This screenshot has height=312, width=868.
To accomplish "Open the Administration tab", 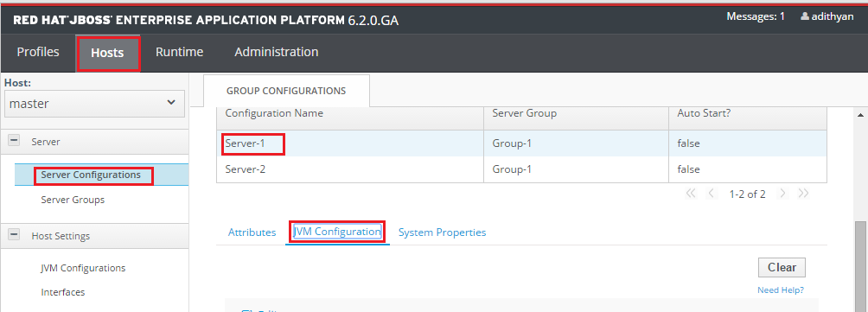I will click(277, 52).
